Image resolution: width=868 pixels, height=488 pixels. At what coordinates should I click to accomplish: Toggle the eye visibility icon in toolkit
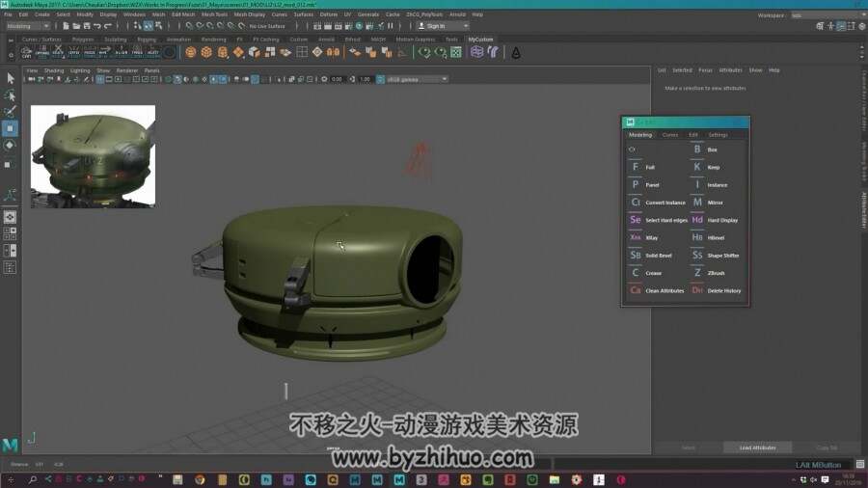632,149
